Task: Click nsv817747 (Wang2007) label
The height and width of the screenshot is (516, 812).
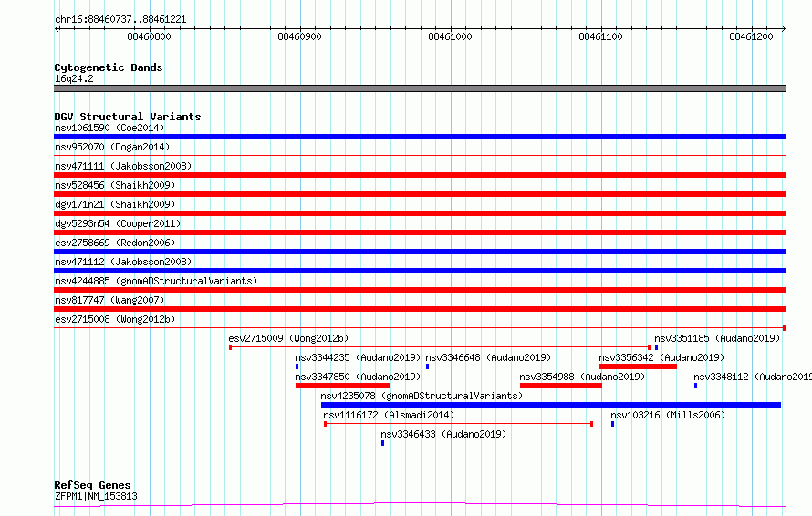Action: point(109,300)
